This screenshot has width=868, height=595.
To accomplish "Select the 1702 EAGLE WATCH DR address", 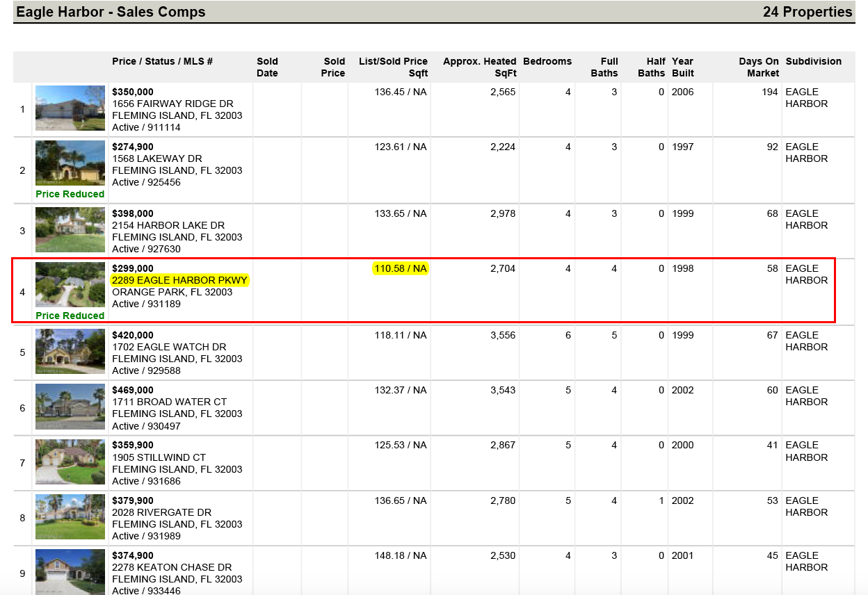I will (x=169, y=347).
